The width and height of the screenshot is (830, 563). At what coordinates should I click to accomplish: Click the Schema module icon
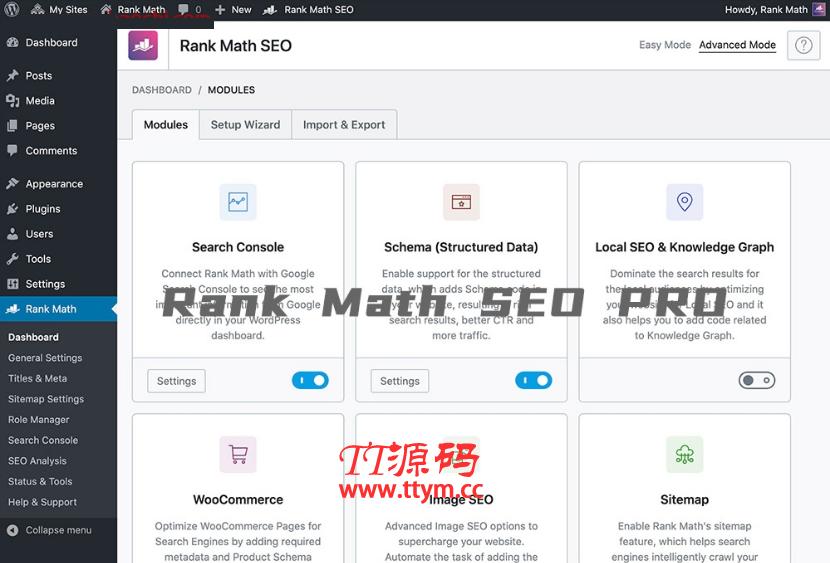click(x=462, y=202)
